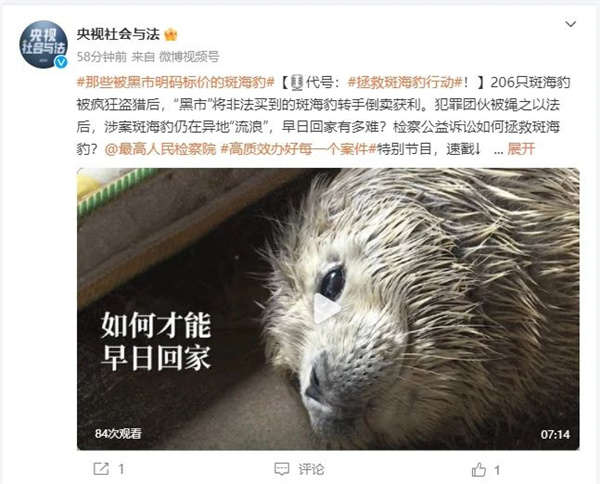Open hashtag 高质效办好每一个案件
Image resolution: width=600 pixels, height=484 pixels.
[298, 149]
